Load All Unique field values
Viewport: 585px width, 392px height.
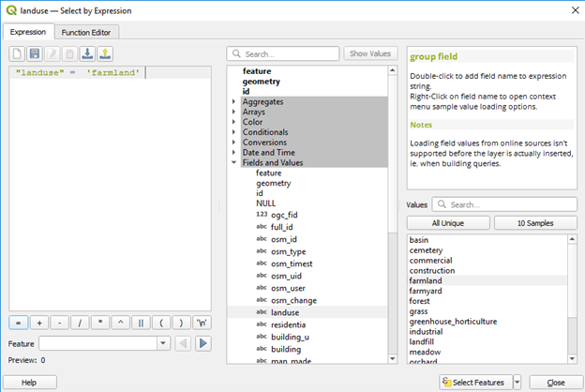tap(449, 223)
